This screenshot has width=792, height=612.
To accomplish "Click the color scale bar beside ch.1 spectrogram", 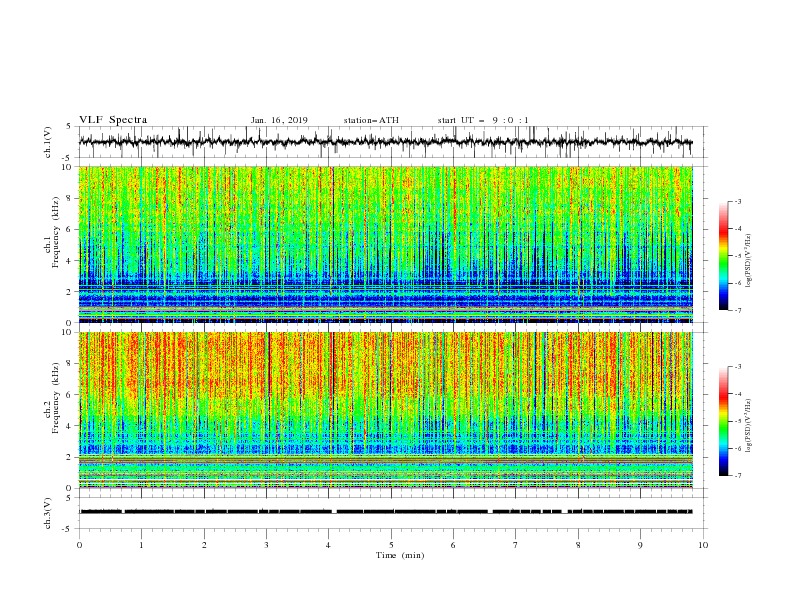I will coord(723,256).
